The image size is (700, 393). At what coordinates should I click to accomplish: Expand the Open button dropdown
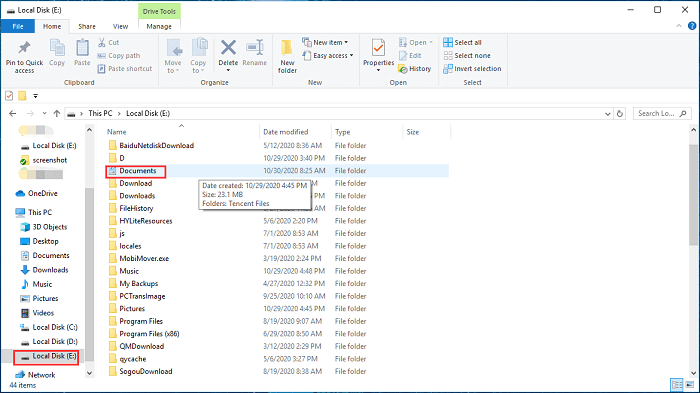[431, 42]
